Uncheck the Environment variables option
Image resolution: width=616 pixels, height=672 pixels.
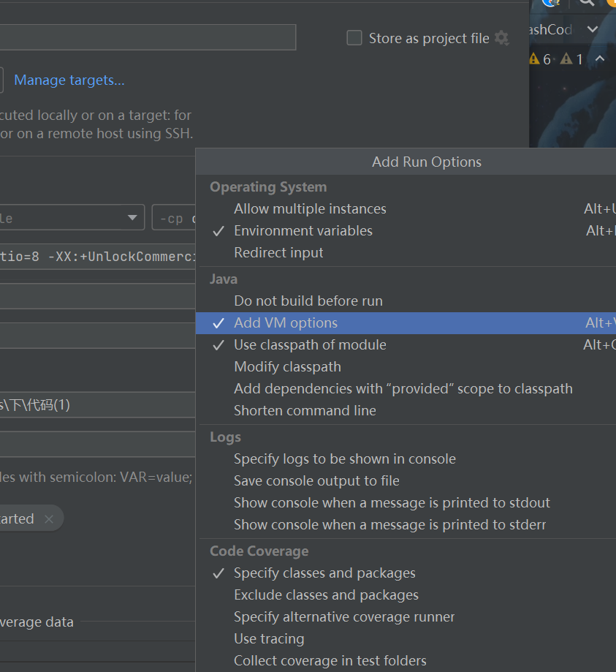tap(303, 230)
